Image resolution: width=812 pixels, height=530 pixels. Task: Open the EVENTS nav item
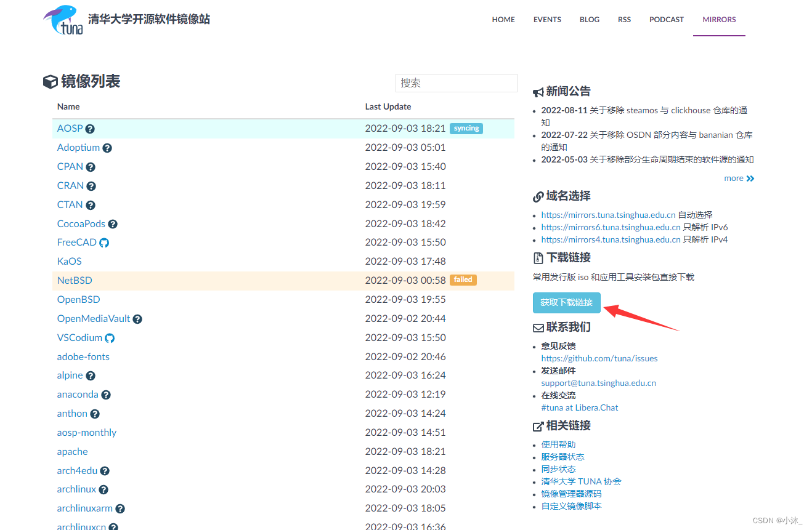pos(547,20)
